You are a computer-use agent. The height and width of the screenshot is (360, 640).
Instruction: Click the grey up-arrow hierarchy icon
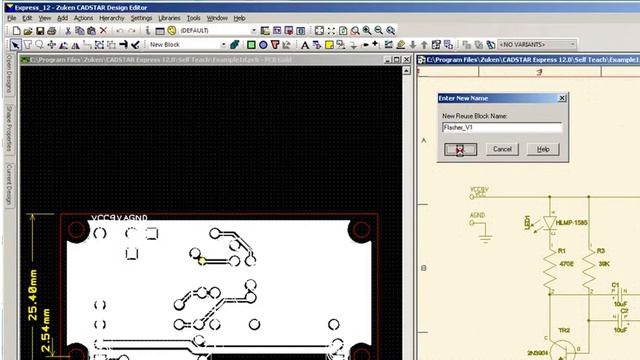click(x=424, y=44)
